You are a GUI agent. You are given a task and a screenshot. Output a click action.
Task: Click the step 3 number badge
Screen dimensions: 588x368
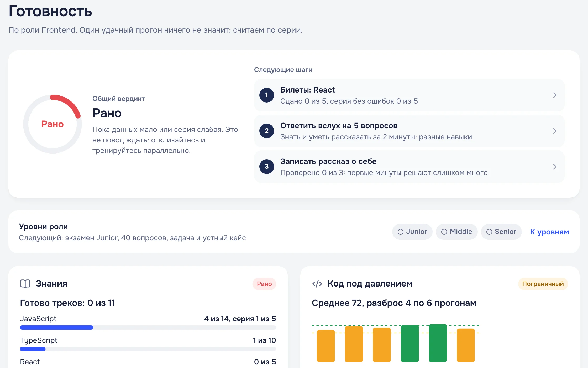(x=267, y=167)
